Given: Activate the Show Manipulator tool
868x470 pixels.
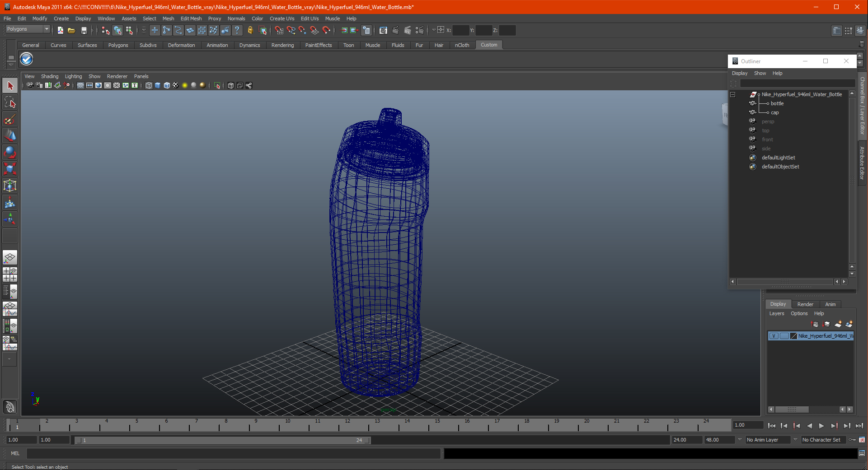Looking at the screenshot, I should click(x=10, y=219).
